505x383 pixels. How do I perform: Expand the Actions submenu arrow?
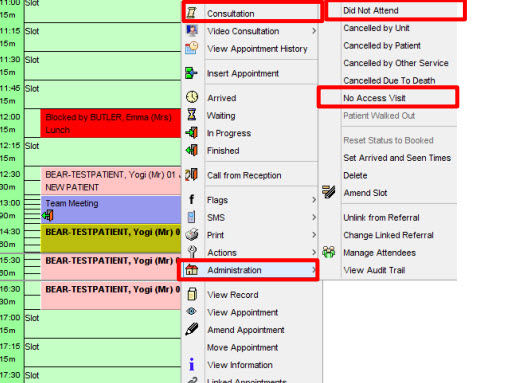click(314, 252)
